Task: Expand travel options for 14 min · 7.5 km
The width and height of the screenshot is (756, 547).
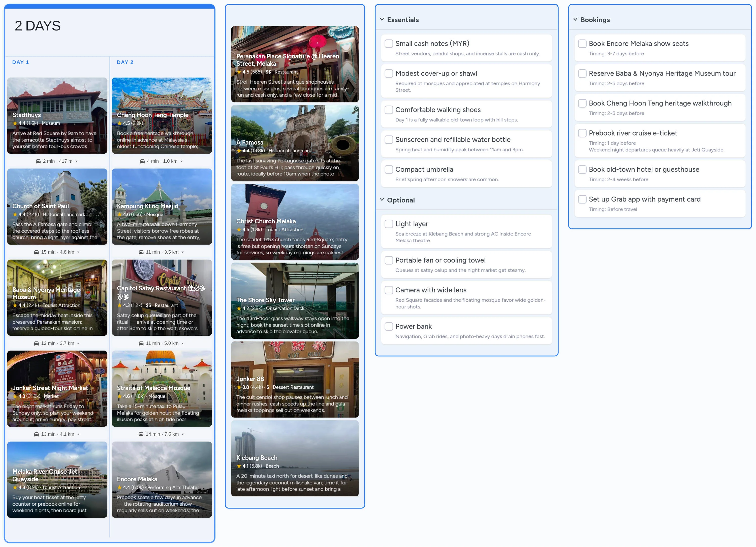Action: coord(183,434)
